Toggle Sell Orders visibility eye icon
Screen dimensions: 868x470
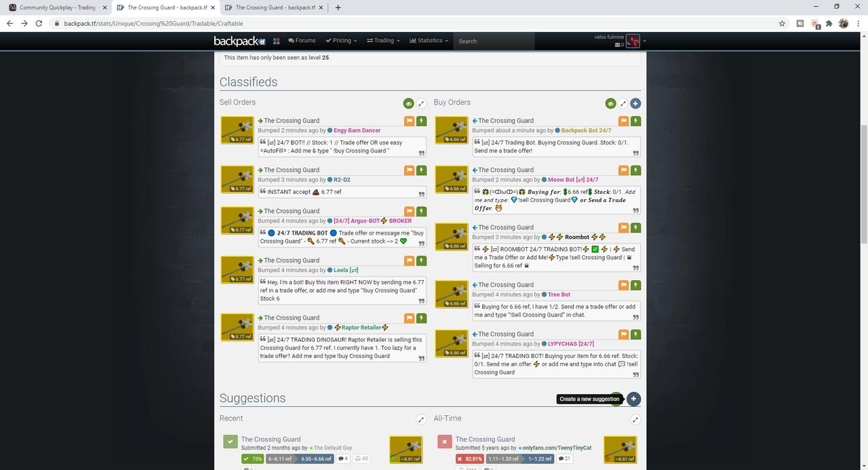(408, 104)
